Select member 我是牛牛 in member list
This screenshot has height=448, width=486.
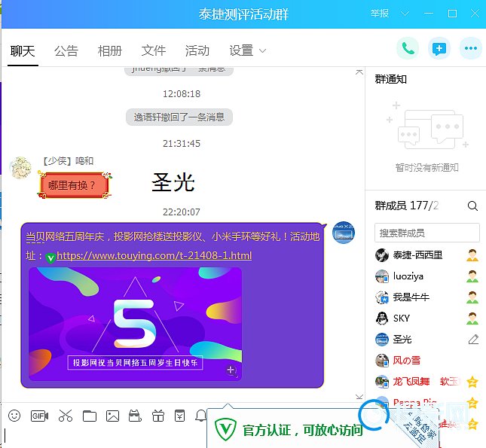pos(427,297)
